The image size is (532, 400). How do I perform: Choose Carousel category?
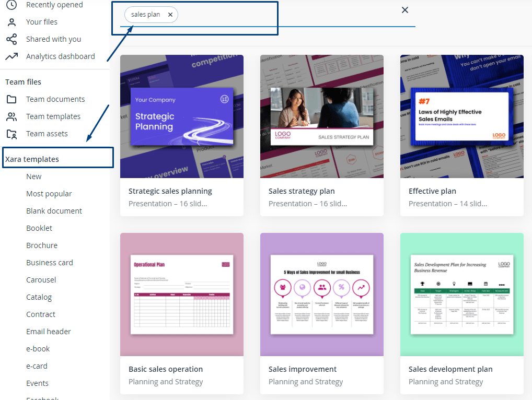(x=41, y=280)
